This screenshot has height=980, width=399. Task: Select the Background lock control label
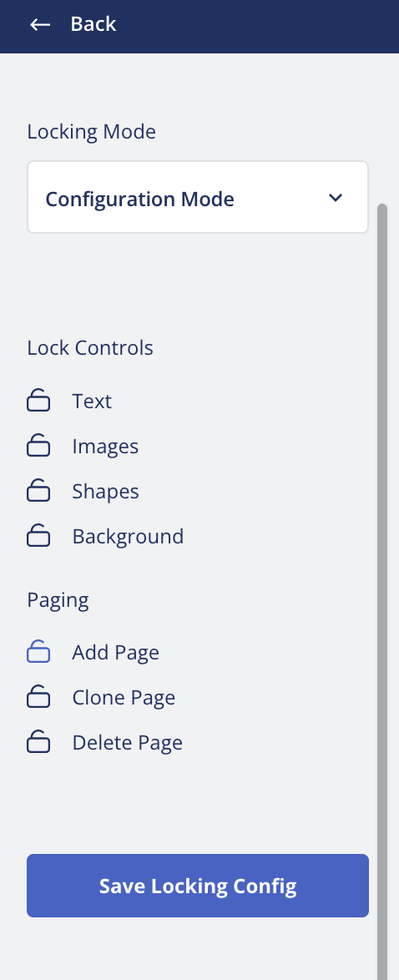pos(128,536)
